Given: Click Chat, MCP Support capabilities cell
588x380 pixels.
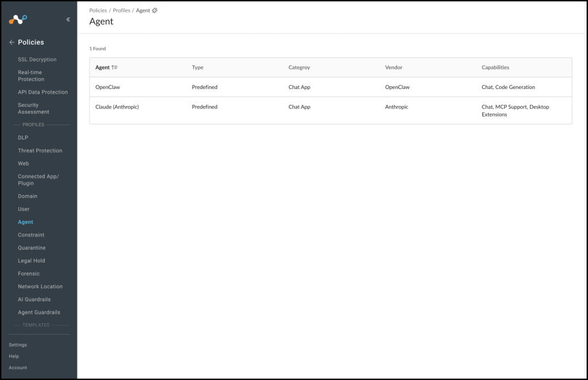Looking at the screenshot, I should (515, 111).
